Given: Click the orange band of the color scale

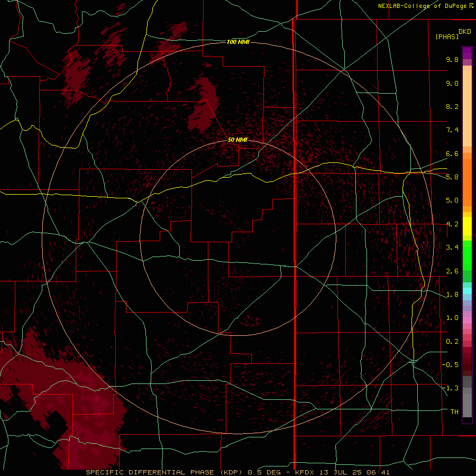Looking at the screenshot, I should point(467,182).
